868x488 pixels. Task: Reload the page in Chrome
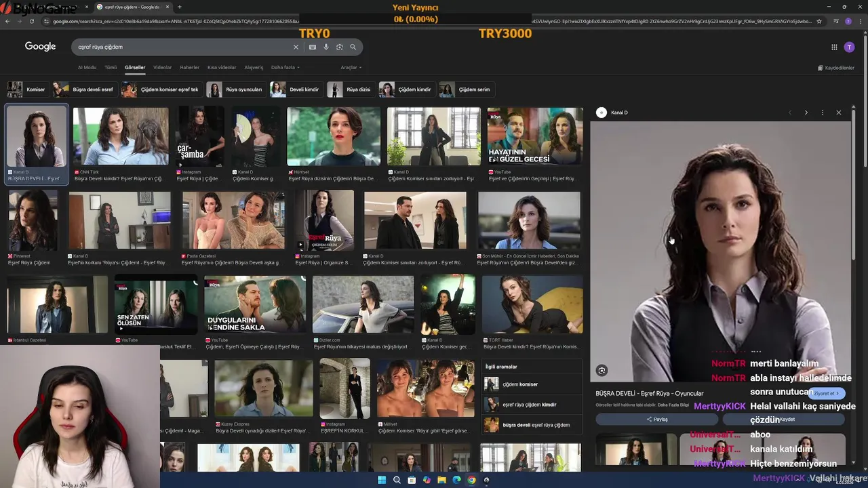point(32,21)
